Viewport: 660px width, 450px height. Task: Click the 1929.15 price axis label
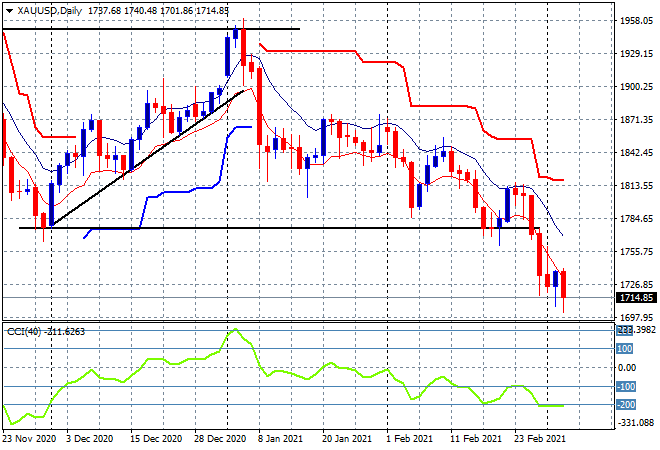click(x=636, y=54)
